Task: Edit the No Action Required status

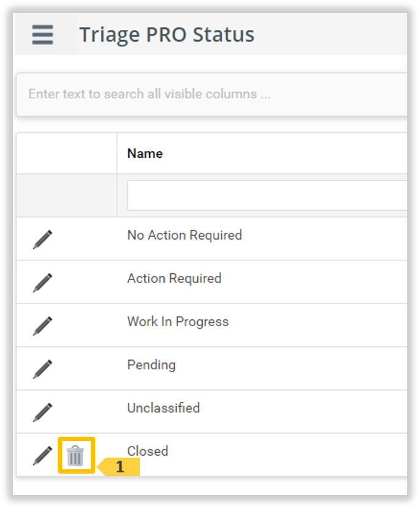Action: (x=42, y=239)
